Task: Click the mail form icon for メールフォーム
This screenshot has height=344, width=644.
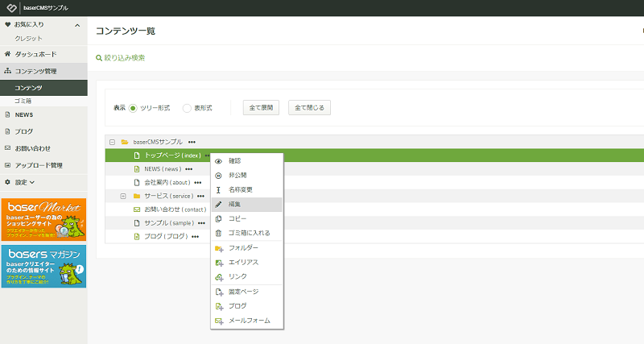Action: (219, 321)
